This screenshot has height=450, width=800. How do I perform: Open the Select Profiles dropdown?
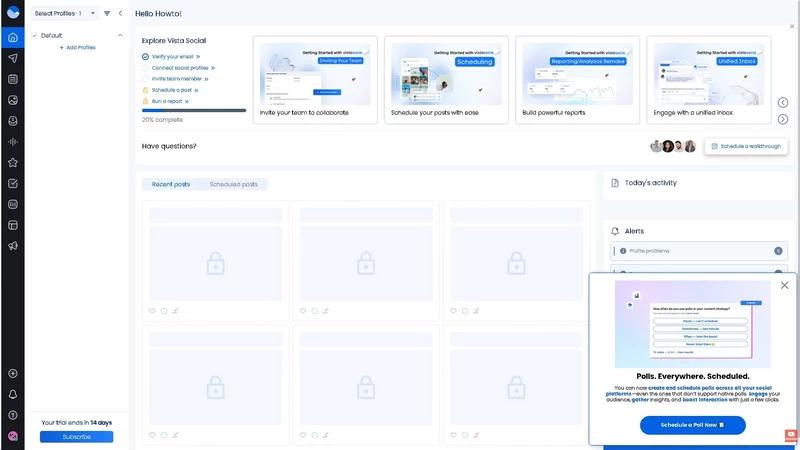tap(65, 13)
